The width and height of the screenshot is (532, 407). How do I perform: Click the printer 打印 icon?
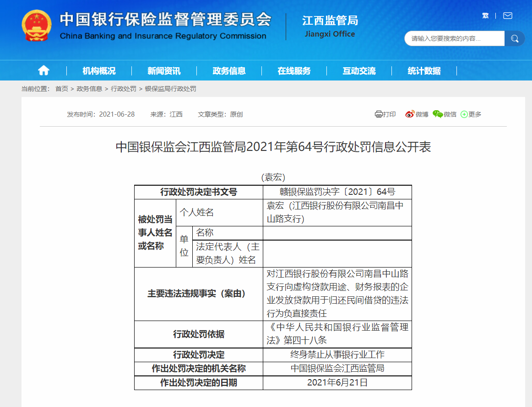pyautogui.click(x=379, y=114)
